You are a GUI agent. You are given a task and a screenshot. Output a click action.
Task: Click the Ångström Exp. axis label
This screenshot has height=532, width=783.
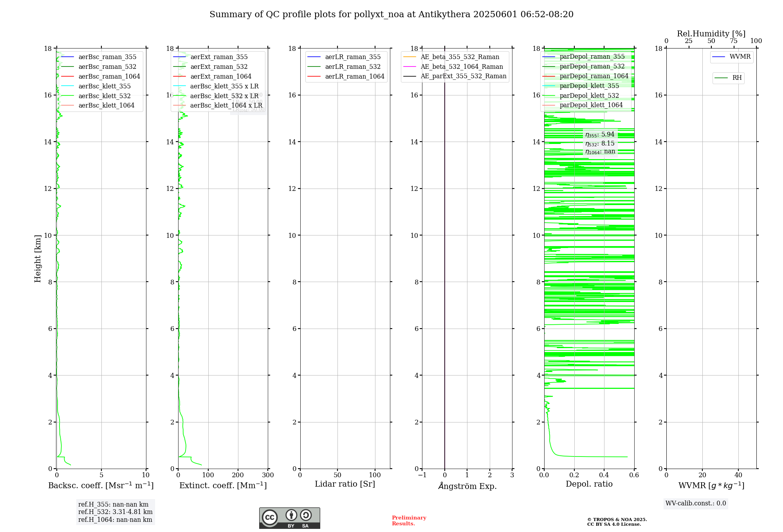coord(467,486)
